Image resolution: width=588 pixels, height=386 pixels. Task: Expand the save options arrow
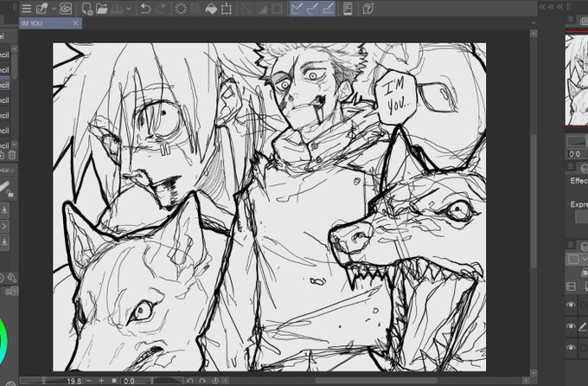coord(128,9)
